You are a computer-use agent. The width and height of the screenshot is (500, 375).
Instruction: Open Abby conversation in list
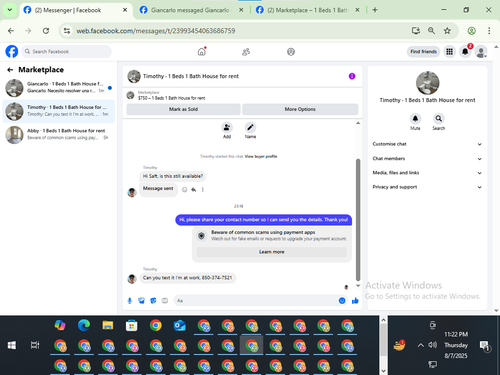pyautogui.click(x=59, y=135)
